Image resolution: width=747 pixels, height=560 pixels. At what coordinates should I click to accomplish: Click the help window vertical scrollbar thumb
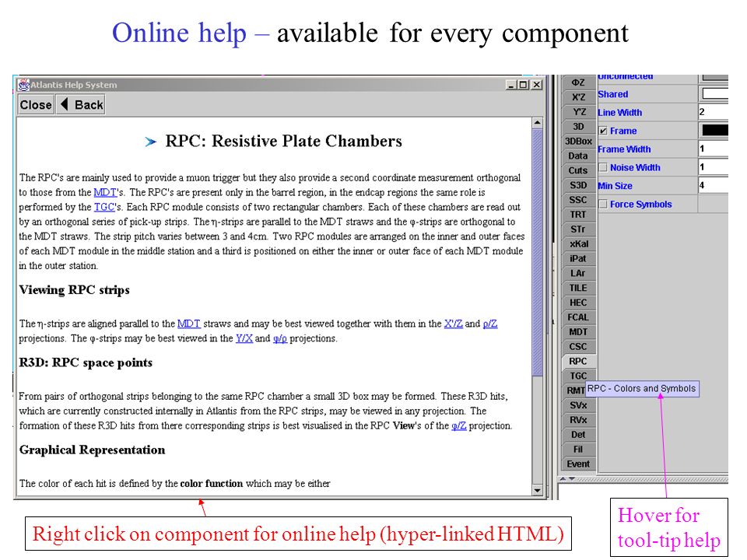point(538,252)
